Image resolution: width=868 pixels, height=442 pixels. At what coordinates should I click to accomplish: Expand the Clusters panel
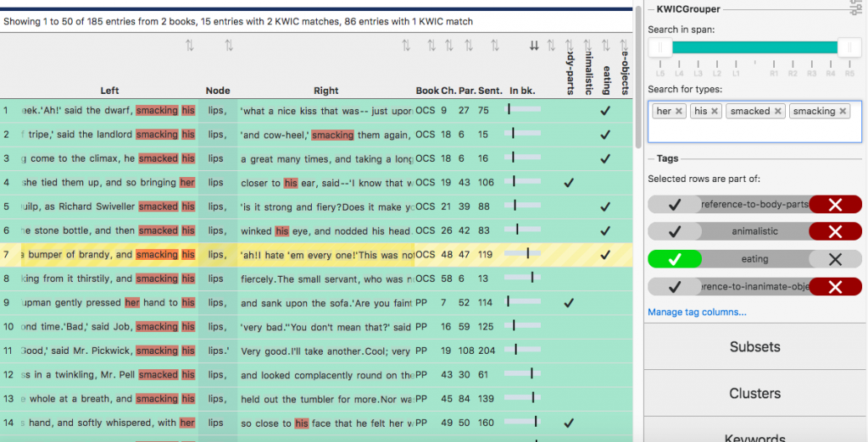coord(754,393)
